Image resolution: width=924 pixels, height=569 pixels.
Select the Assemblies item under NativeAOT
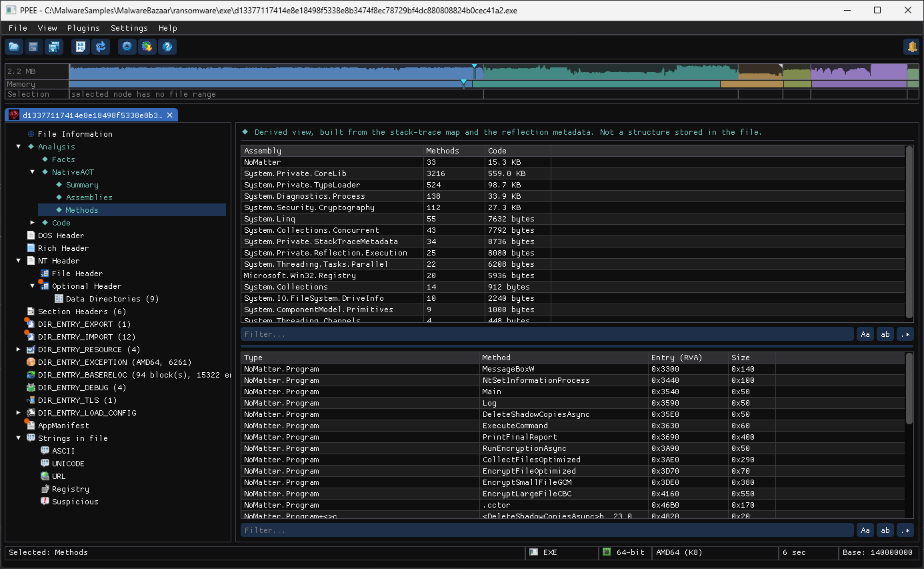pyautogui.click(x=89, y=197)
